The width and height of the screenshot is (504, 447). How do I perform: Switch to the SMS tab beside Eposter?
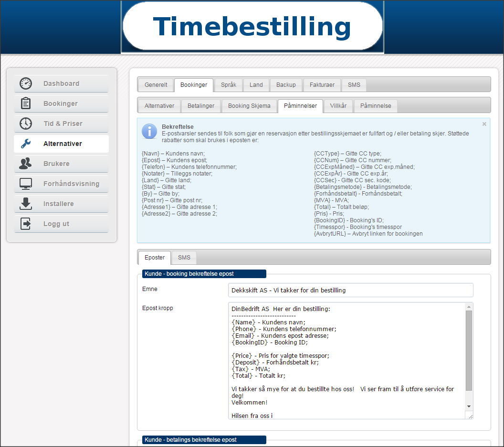[184, 258]
